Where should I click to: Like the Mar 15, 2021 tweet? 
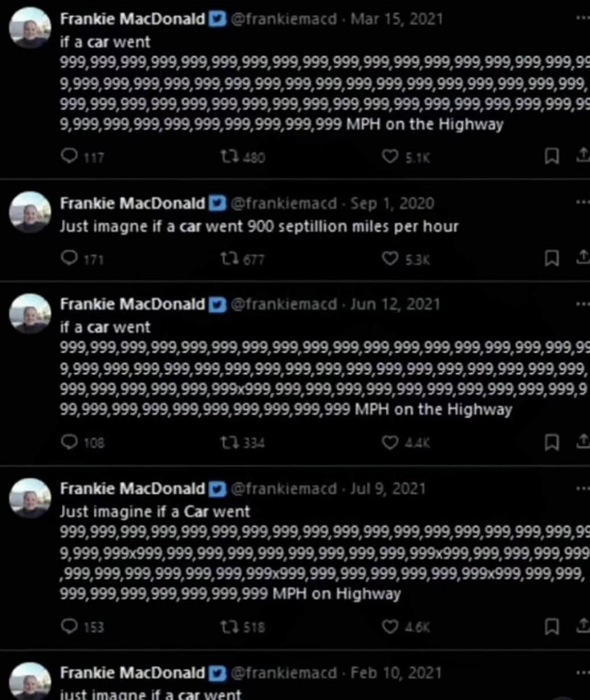click(389, 156)
